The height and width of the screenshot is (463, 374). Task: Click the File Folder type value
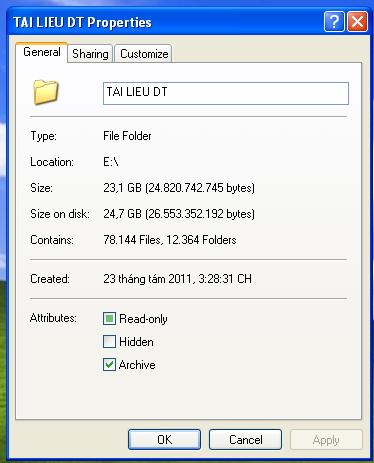click(x=127, y=136)
